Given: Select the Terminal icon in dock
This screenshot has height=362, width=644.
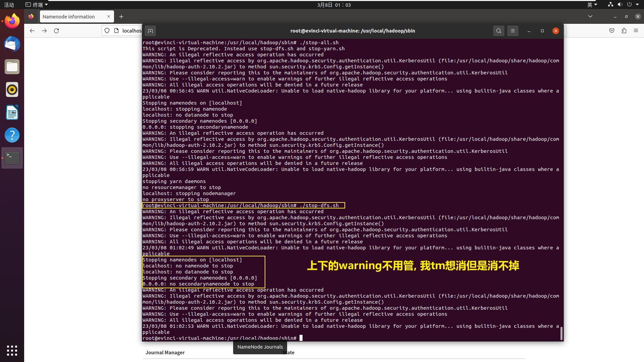Looking at the screenshot, I should tap(12, 158).
